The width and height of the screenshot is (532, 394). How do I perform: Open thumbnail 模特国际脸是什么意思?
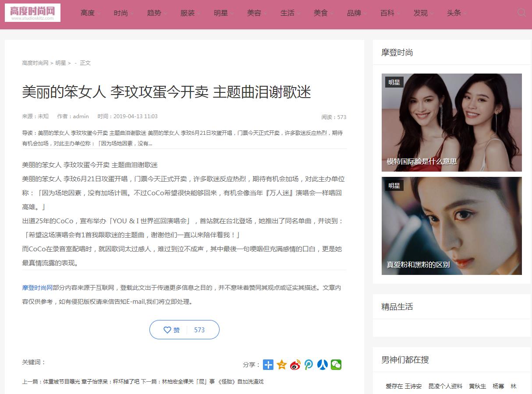tap(452, 123)
